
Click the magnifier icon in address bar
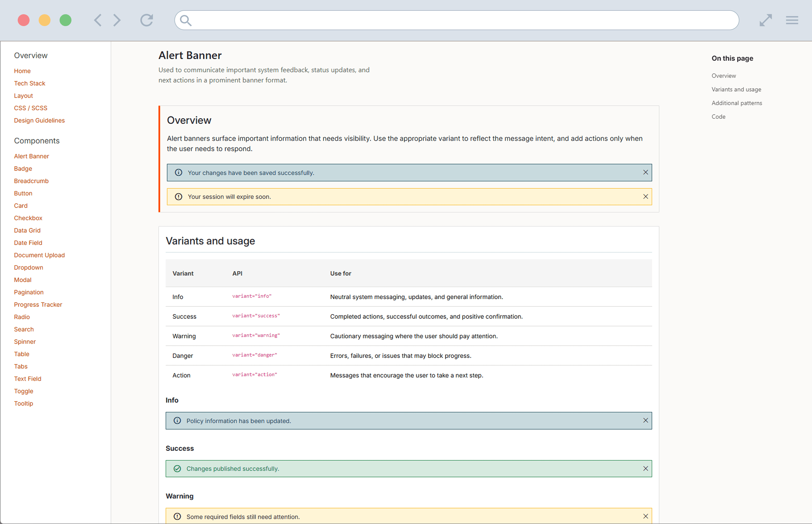coord(186,20)
